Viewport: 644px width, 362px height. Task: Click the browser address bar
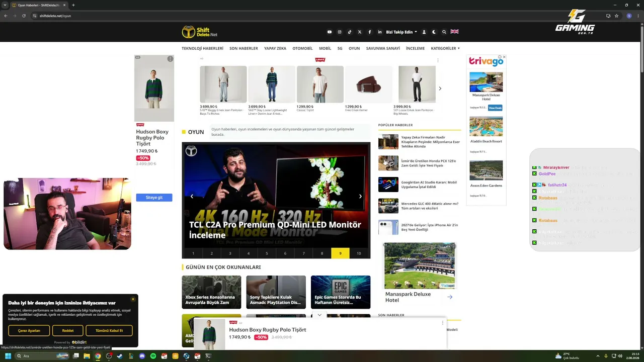(x=317, y=16)
